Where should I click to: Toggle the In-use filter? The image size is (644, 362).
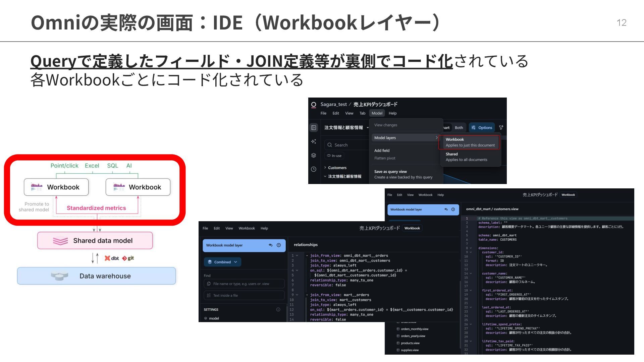334,156
